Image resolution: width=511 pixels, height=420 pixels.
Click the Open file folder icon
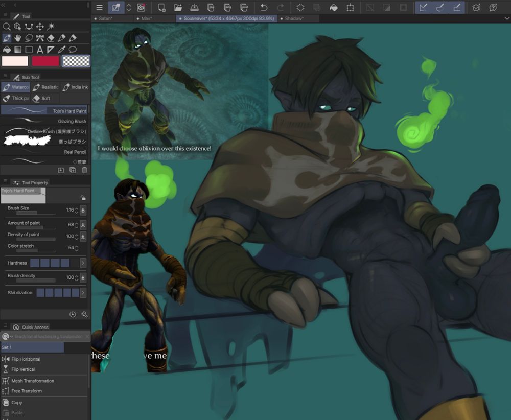tap(178, 8)
